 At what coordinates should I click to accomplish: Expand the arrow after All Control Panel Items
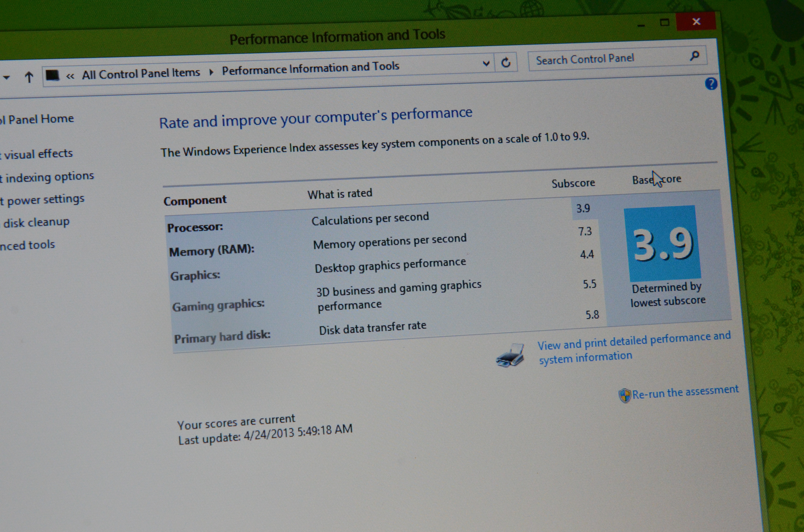211,72
